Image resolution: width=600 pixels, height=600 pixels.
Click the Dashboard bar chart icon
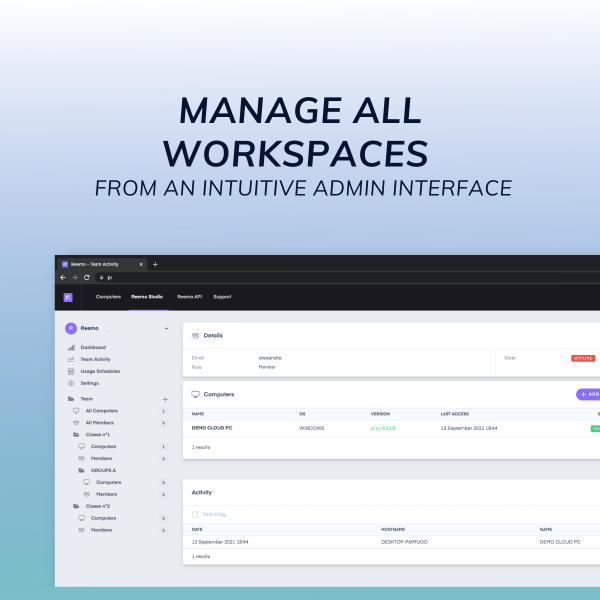click(x=71, y=347)
